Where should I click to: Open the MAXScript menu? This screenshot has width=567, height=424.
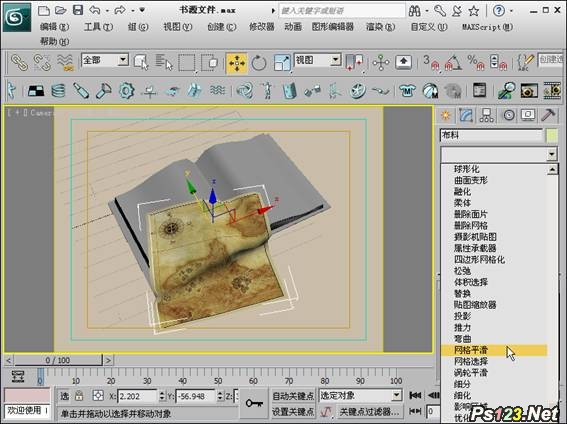point(487,27)
